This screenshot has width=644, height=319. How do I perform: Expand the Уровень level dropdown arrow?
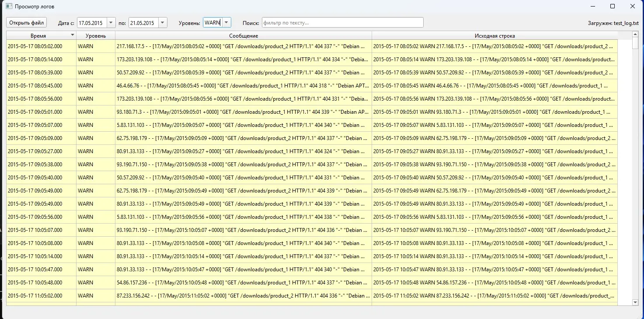click(226, 23)
